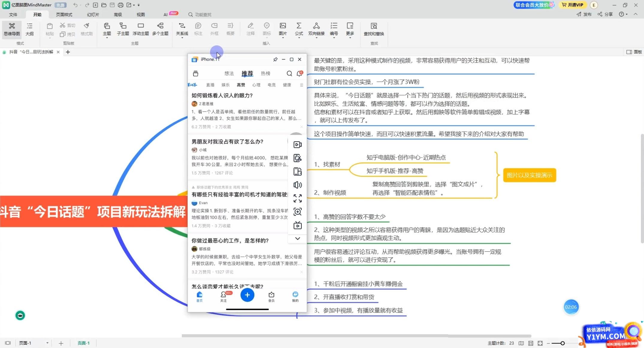
Task: Switch to Slideshow (幻灯片) tab
Action: (93, 15)
